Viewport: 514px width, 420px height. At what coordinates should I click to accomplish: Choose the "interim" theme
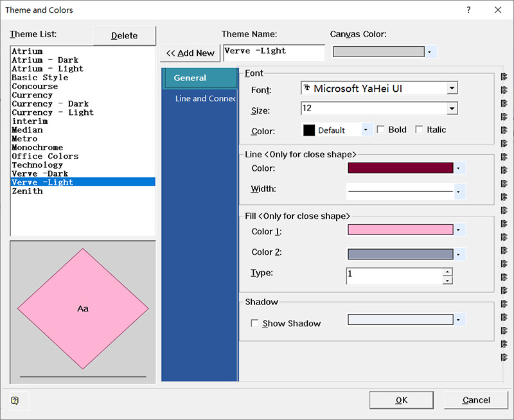[83, 121]
